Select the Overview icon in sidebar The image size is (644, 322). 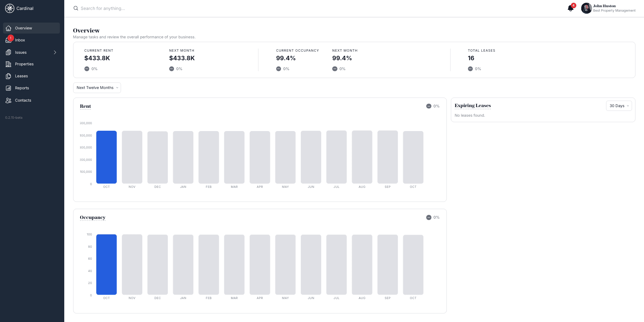(x=8, y=28)
